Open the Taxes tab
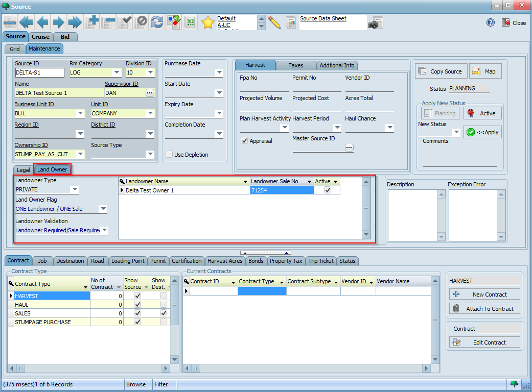This screenshot has height=392, width=532. 296,65
